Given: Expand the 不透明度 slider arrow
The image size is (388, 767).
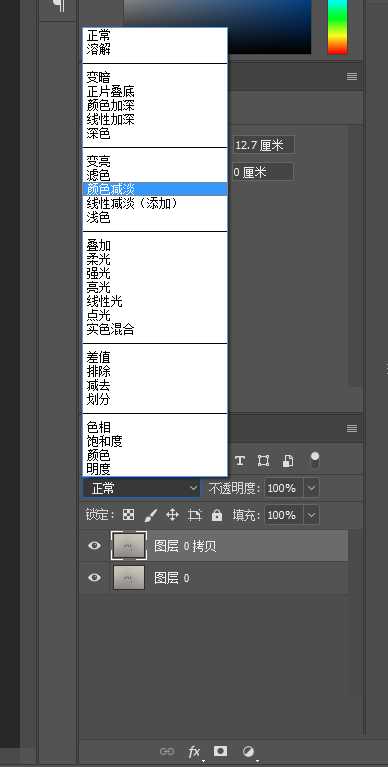Looking at the screenshot, I should (x=312, y=488).
